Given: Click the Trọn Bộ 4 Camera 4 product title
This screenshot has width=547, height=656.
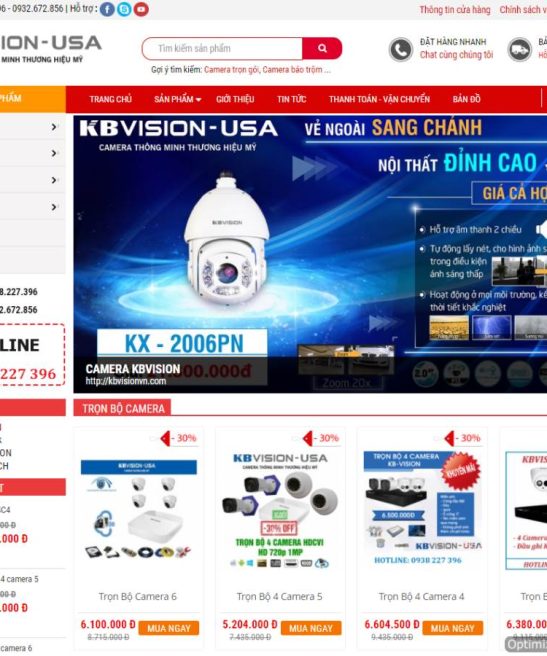Looking at the screenshot, I should point(421,597).
